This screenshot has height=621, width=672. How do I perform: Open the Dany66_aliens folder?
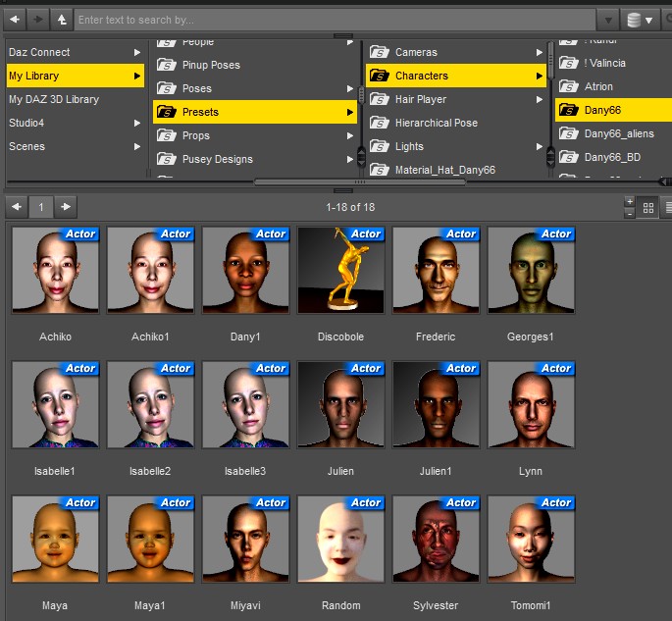613,133
